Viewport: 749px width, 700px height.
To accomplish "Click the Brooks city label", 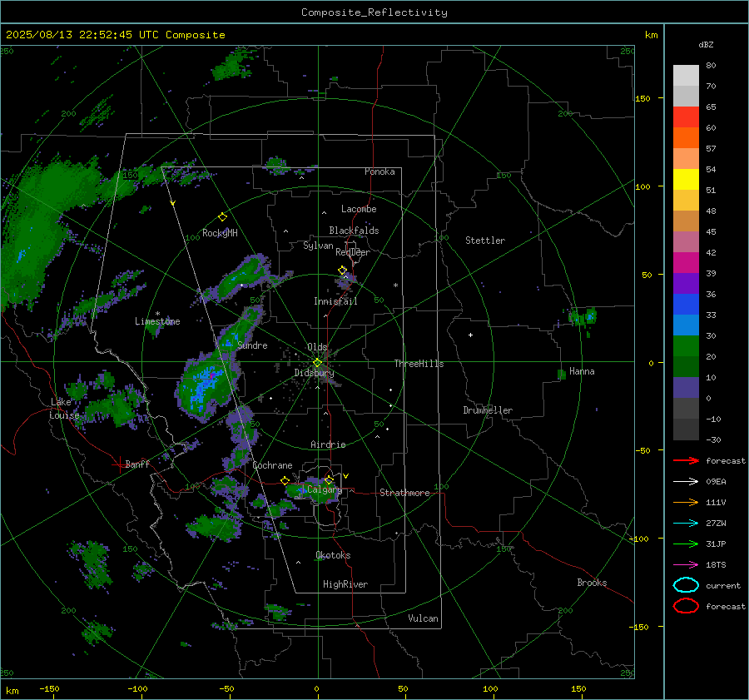I will (x=592, y=583).
